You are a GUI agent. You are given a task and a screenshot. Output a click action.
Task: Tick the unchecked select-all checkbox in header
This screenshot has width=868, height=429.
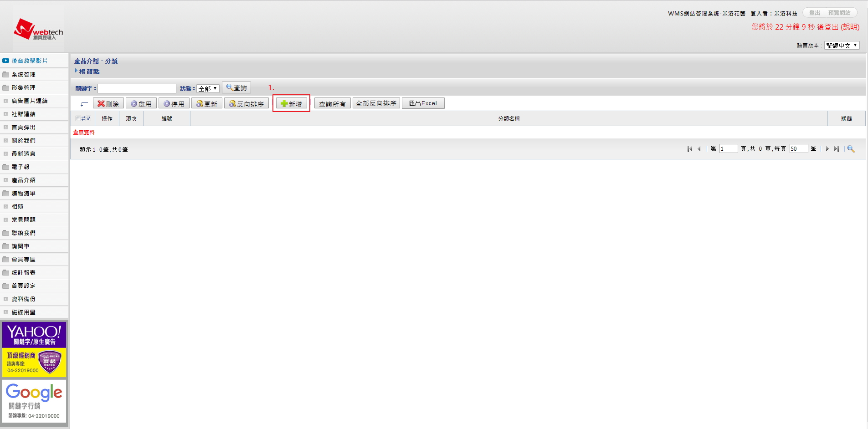click(78, 118)
